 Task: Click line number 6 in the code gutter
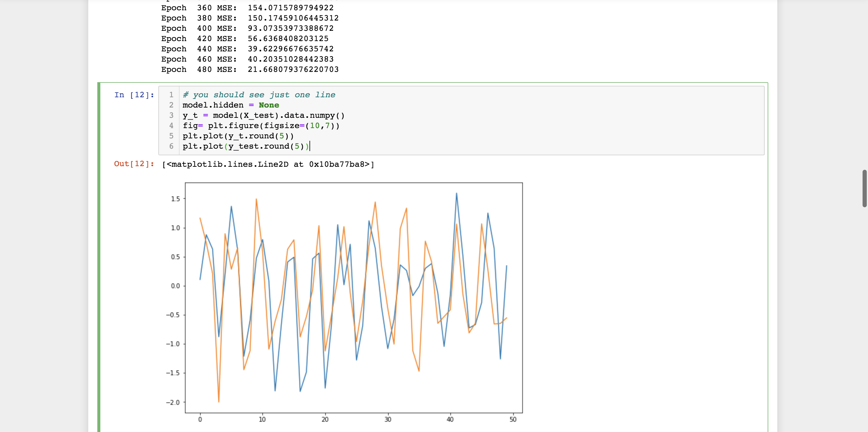click(x=171, y=146)
